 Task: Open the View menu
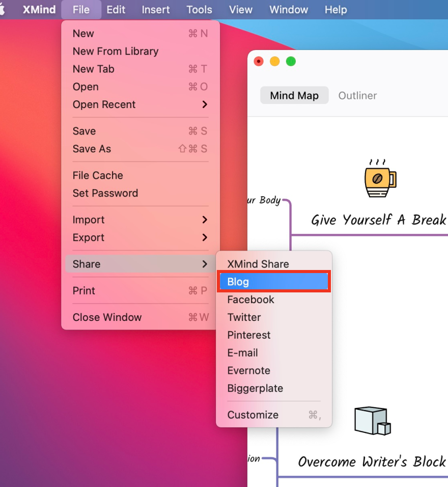point(241,10)
